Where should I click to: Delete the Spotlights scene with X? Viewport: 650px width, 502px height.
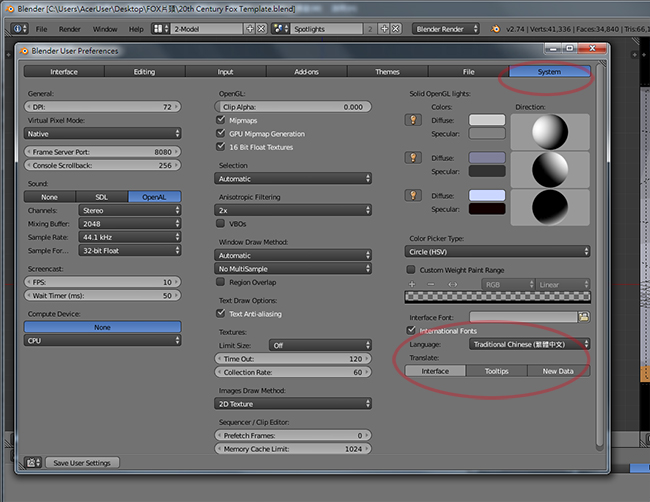point(396,29)
